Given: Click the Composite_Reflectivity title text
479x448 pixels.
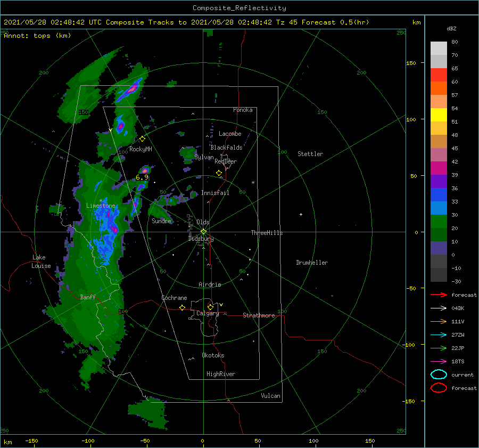Looking at the screenshot, I should (239, 8).
